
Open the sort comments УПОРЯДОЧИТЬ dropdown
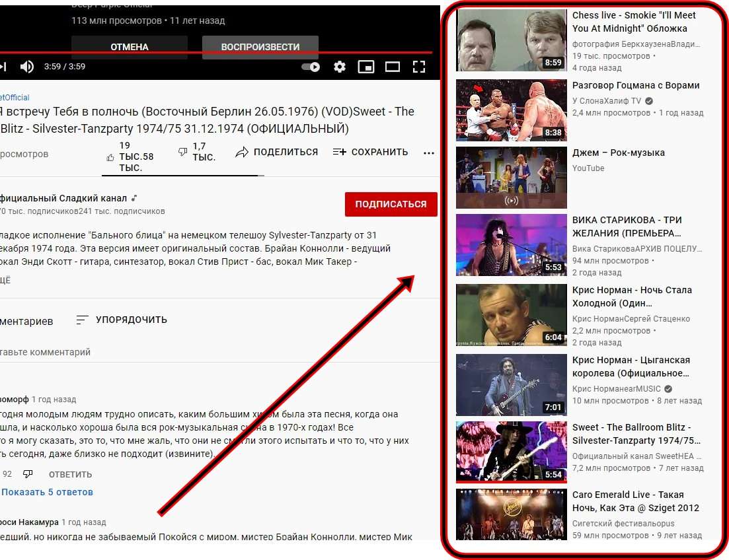click(122, 320)
